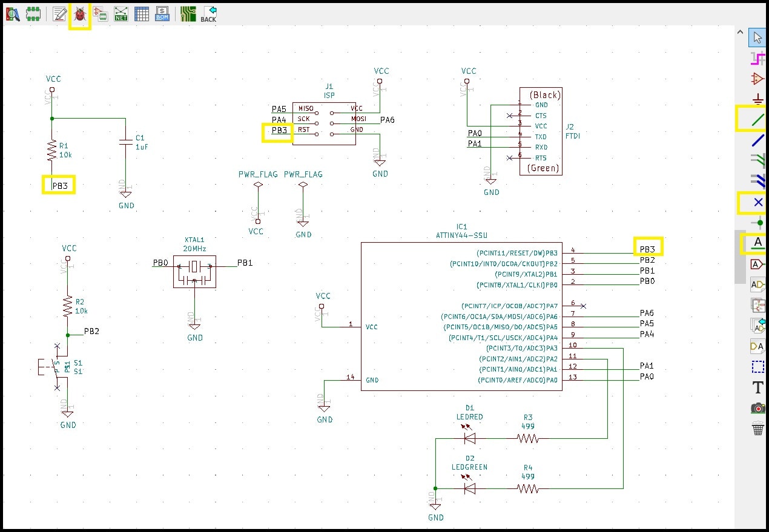Screen dimensions: 769x532
Task: Run the electrical rules checker ladybug
Action: coord(80,15)
